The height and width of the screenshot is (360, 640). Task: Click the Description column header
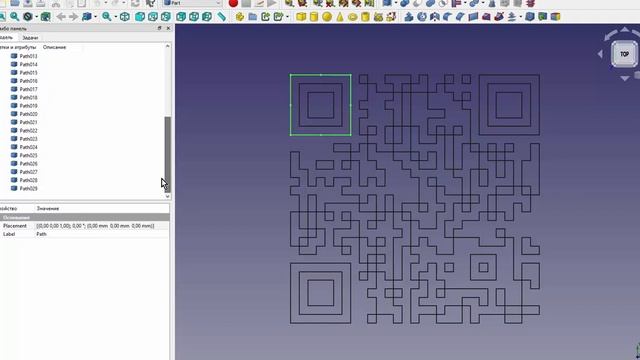(54, 47)
